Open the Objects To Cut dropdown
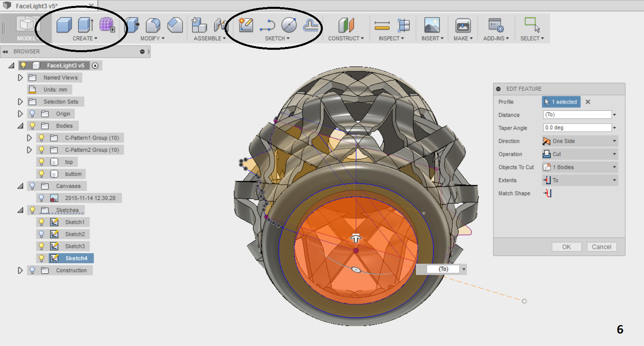The image size is (644, 346). point(580,167)
